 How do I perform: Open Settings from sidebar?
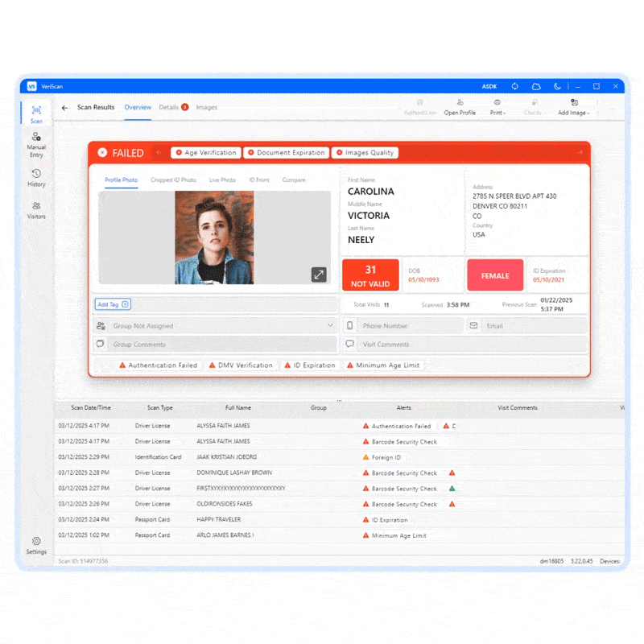click(x=36, y=546)
